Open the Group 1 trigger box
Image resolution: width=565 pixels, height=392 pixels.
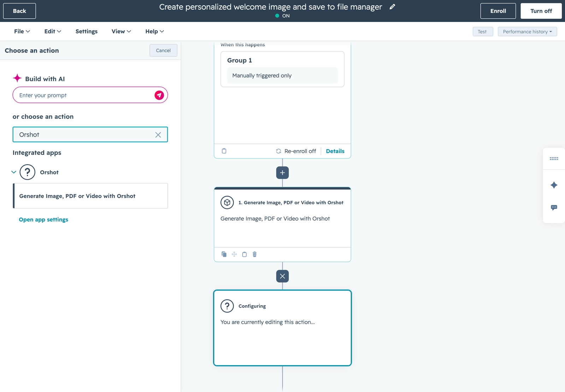click(x=282, y=69)
